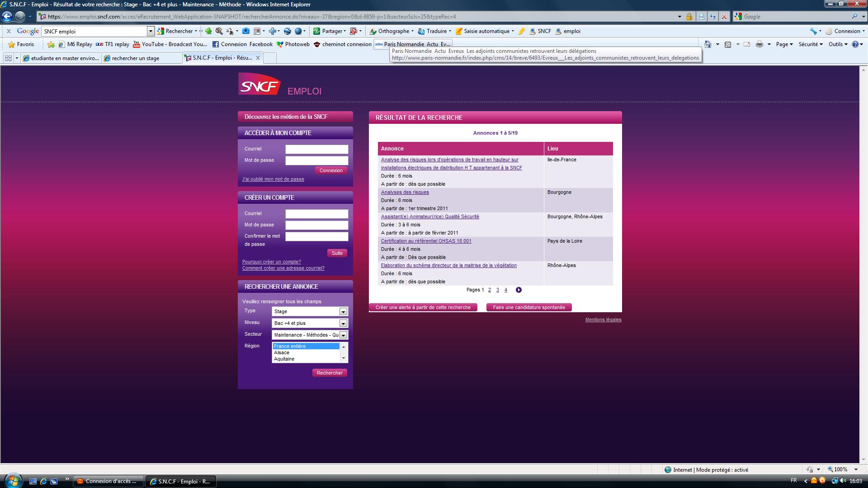Click 'Découvrez les métiers de la SNCF' banner

coord(295,117)
